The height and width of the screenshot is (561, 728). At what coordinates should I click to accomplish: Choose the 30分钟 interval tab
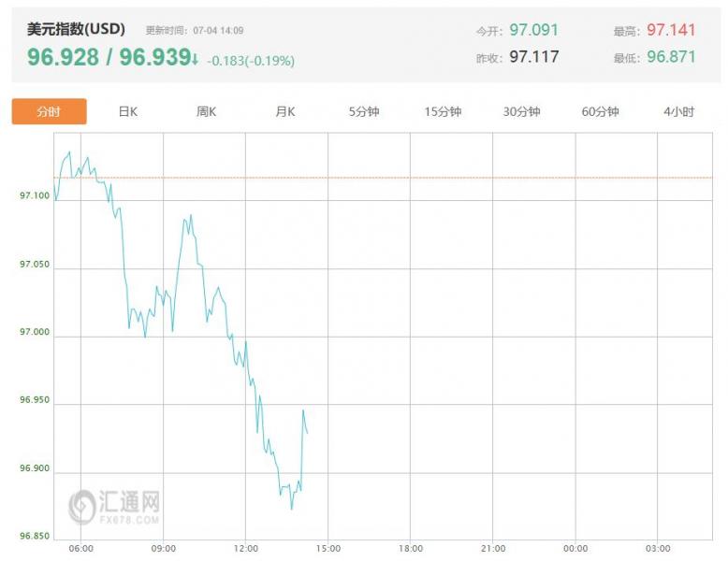click(x=521, y=111)
